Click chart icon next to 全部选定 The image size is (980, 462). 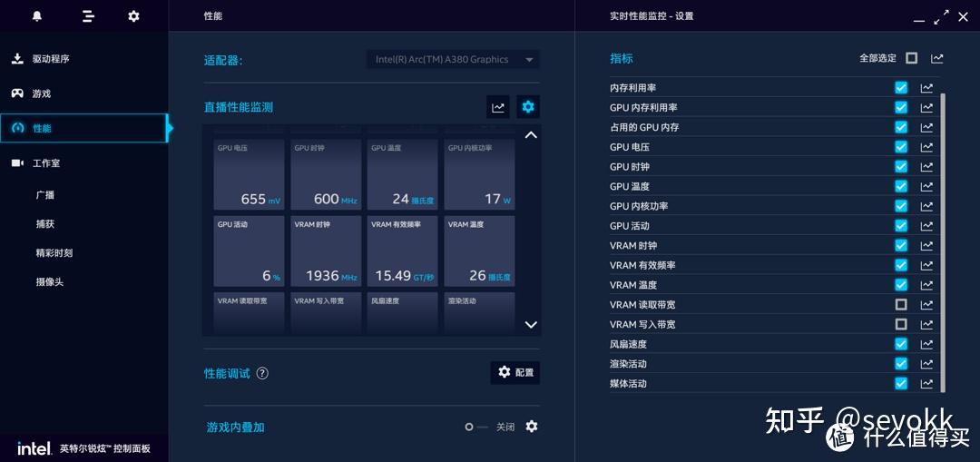click(x=936, y=58)
